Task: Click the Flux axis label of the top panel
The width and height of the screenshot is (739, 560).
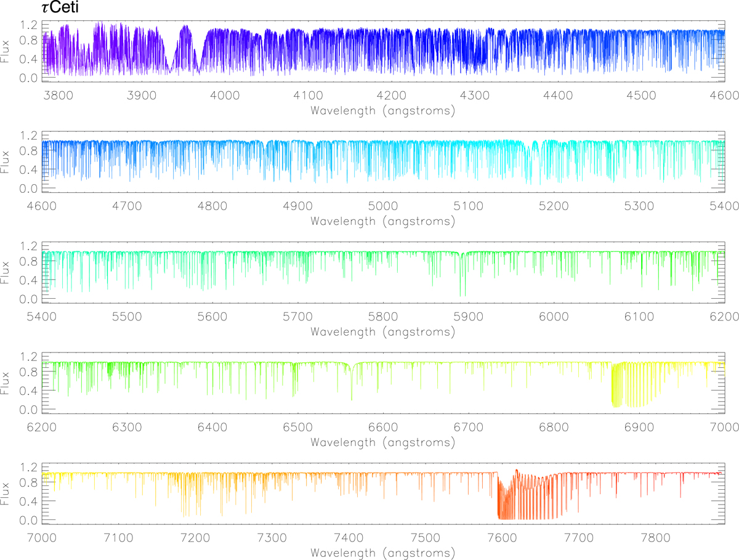Action: point(9,52)
